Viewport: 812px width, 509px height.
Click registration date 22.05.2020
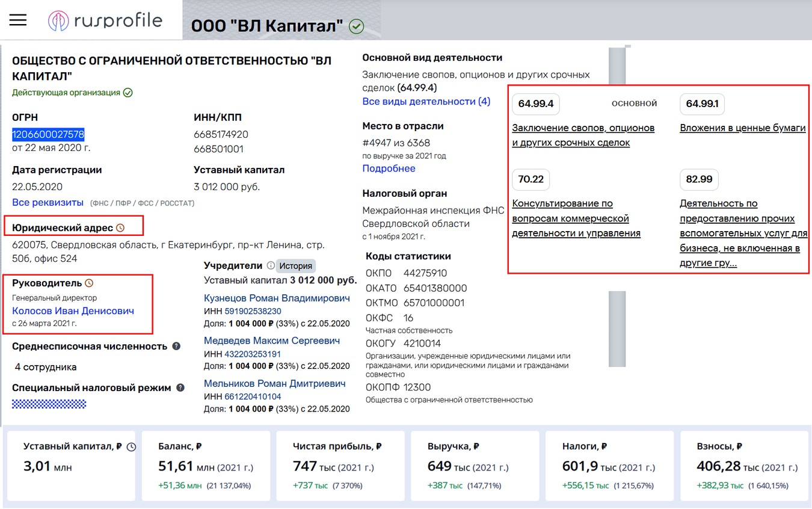click(37, 187)
